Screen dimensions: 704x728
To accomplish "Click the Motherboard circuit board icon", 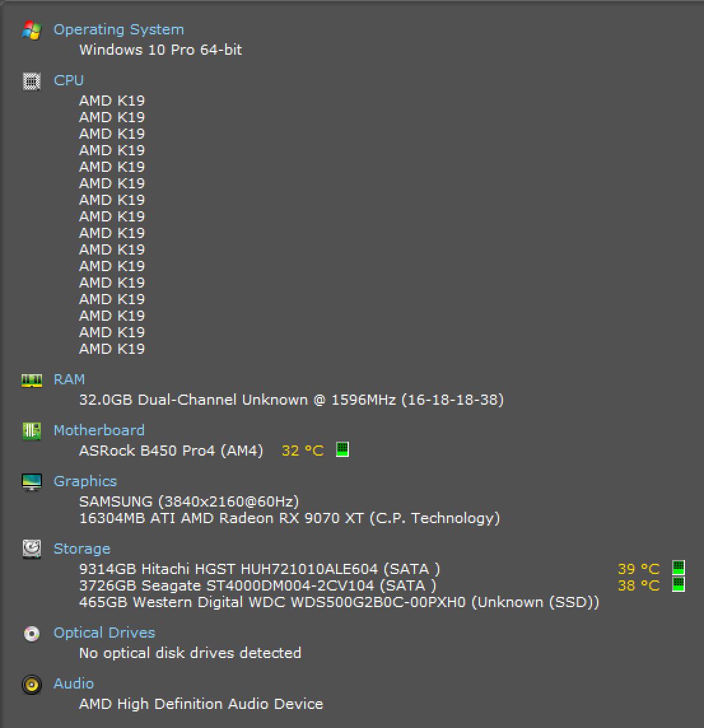I will tap(32, 431).
